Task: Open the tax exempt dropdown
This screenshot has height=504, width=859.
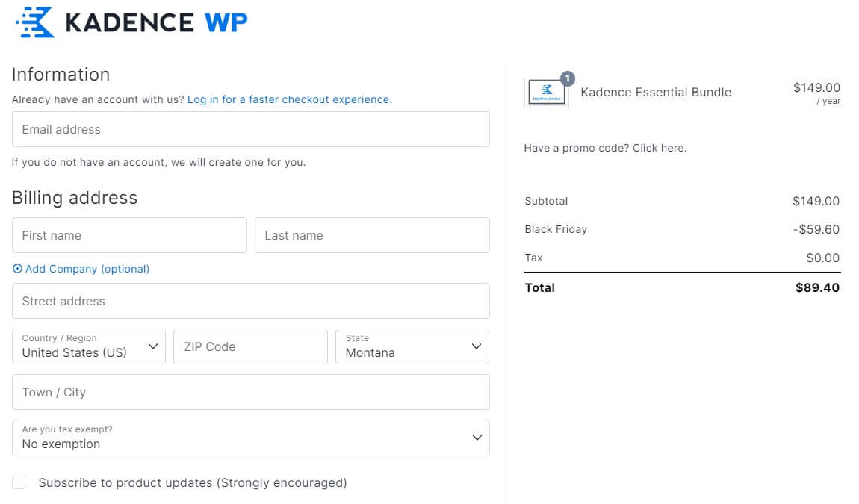Action: pos(251,438)
